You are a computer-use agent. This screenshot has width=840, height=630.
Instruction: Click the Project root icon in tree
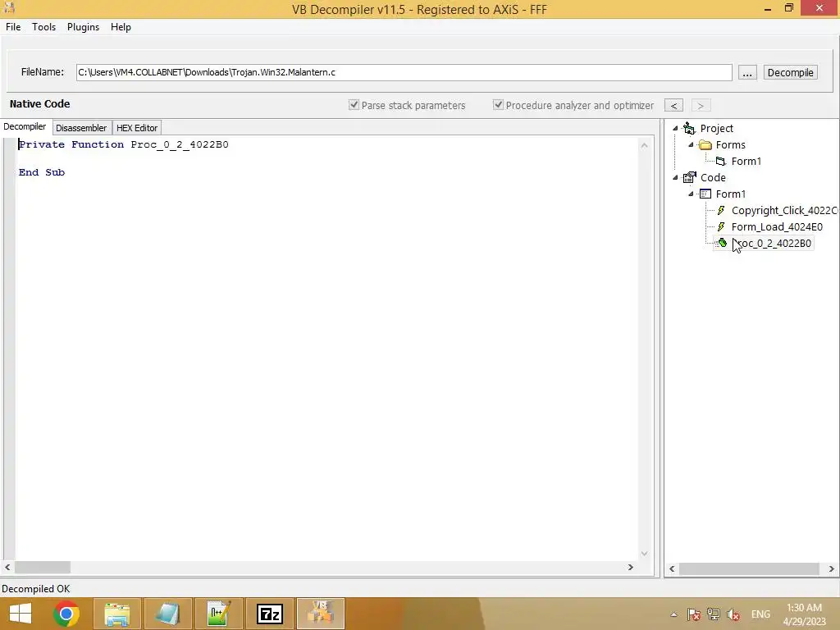(x=689, y=129)
